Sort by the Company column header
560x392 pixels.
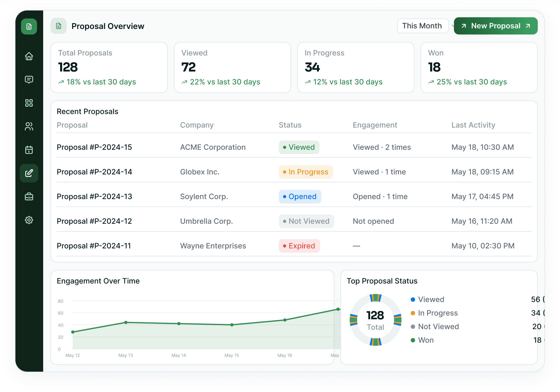coord(197,125)
